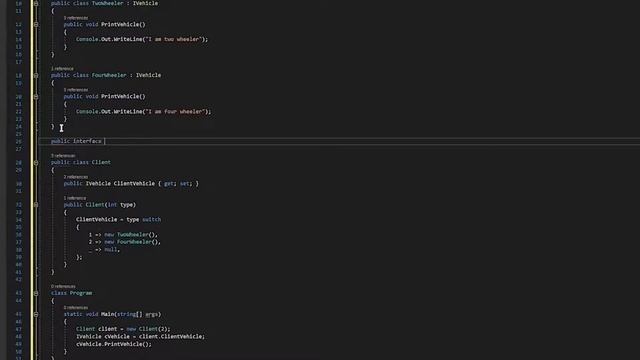The height and width of the screenshot is (360, 640).
Task: Open references CodeLens above Main method
Action: [76, 308]
